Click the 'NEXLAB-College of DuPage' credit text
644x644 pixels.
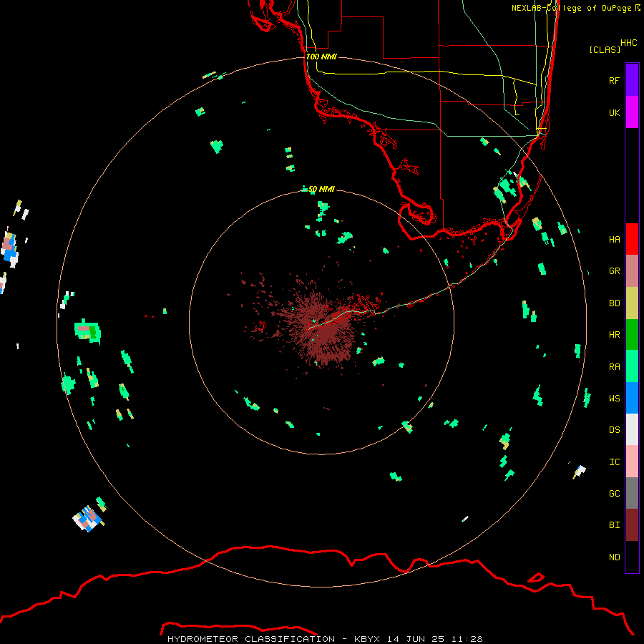point(571,8)
